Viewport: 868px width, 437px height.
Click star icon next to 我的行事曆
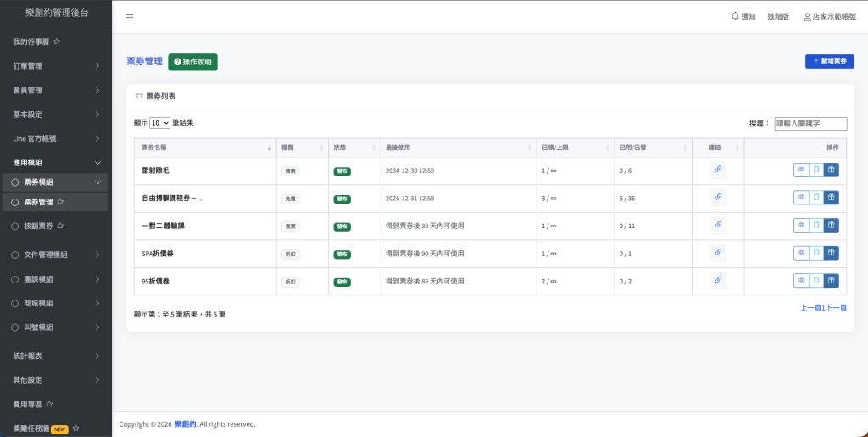click(x=57, y=42)
